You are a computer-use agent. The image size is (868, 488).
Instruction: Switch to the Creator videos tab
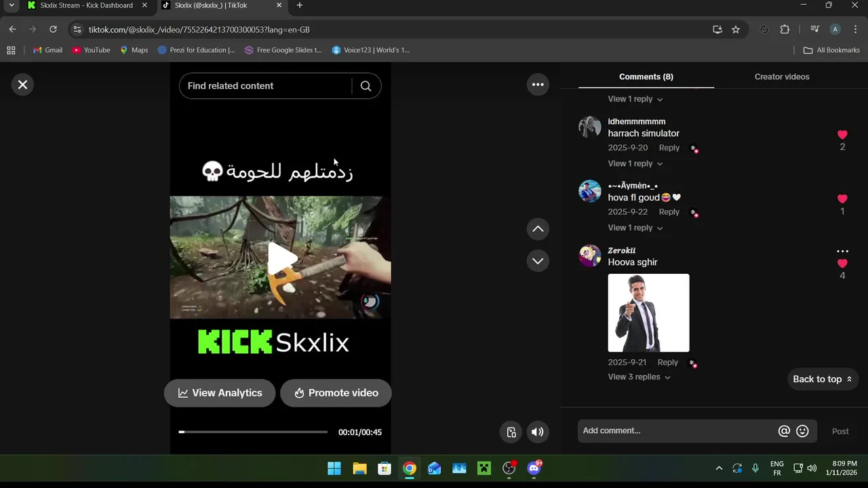point(782,77)
